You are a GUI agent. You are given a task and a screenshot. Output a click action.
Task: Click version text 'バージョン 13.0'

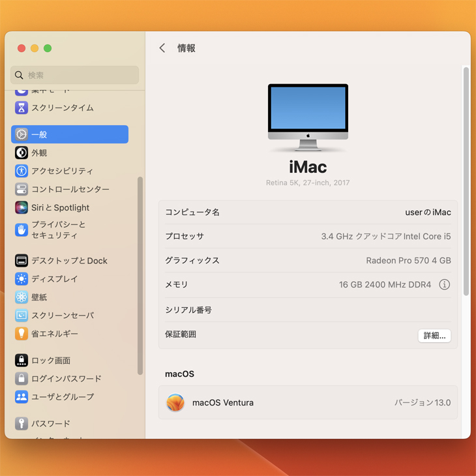423,402
